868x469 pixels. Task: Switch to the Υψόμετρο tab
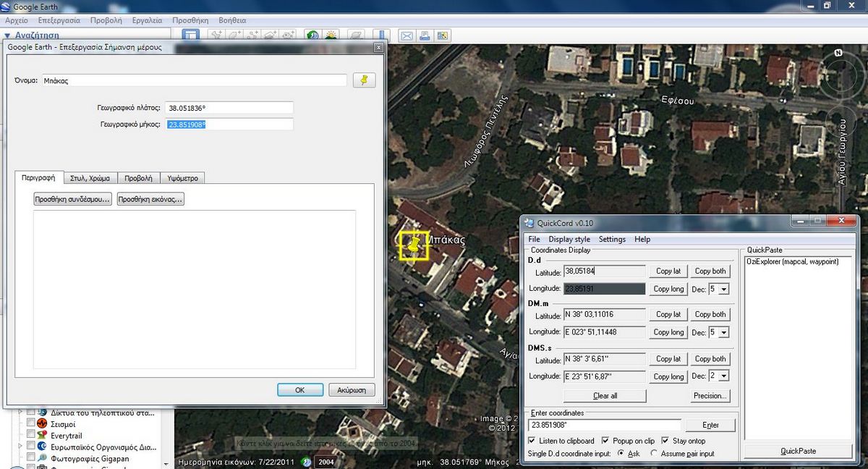[x=182, y=178]
